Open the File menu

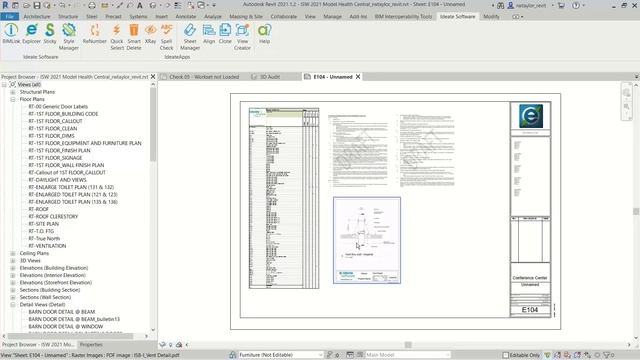9,16
